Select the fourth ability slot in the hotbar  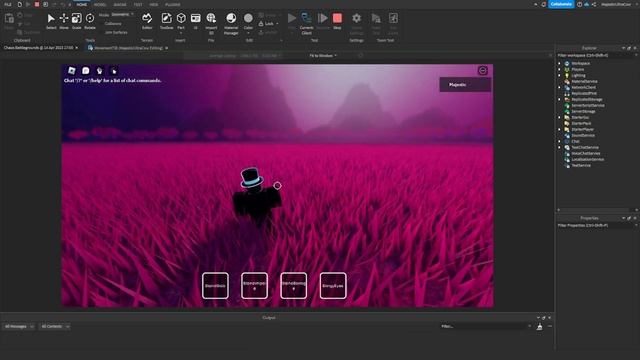(x=333, y=286)
